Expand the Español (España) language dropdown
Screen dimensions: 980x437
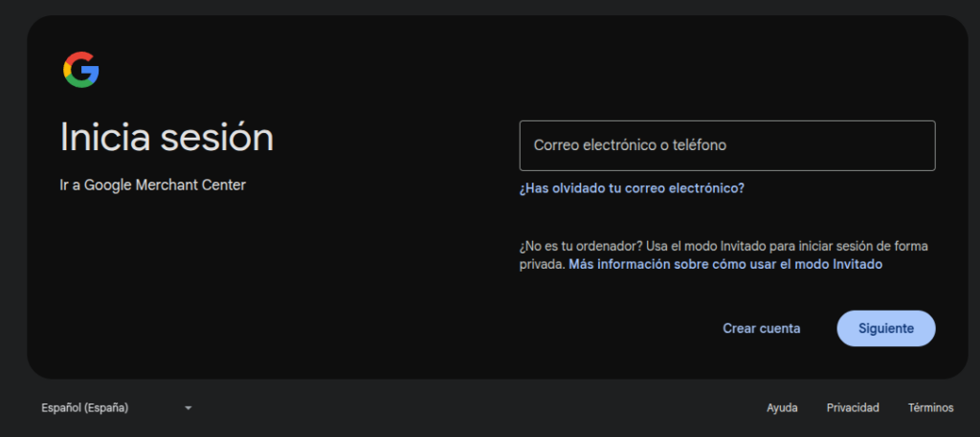(117, 408)
